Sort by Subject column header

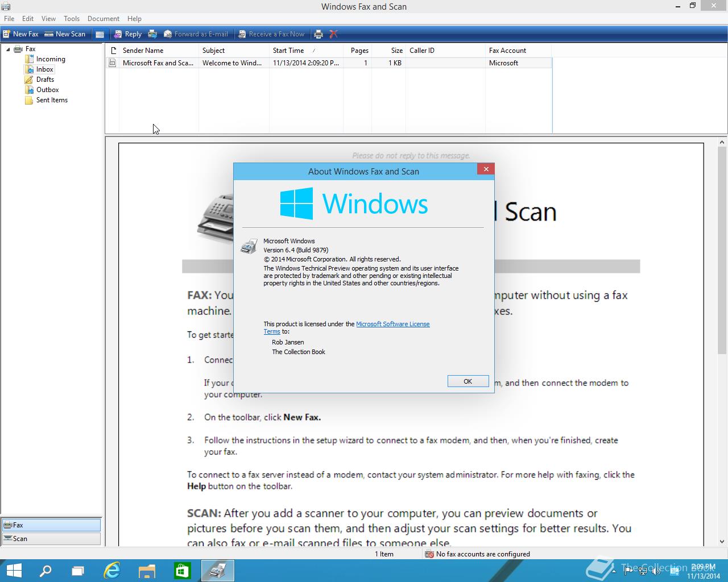click(234, 51)
